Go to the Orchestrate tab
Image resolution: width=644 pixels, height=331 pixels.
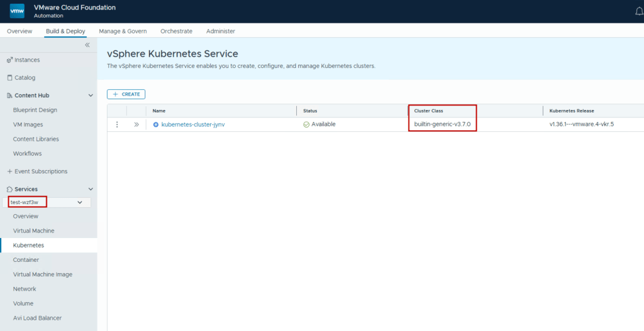click(x=176, y=31)
